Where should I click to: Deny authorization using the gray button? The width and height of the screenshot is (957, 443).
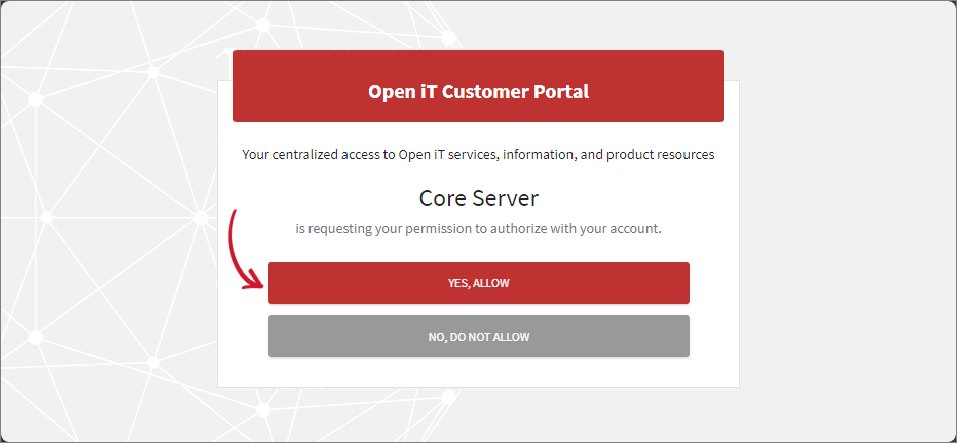click(x=478, y=337)
